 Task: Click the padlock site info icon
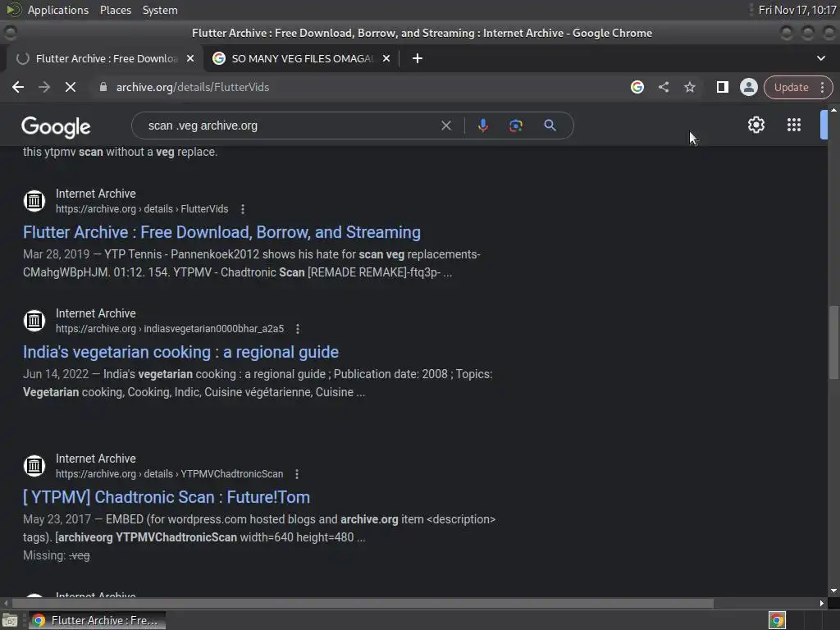(x=103, y=87)
